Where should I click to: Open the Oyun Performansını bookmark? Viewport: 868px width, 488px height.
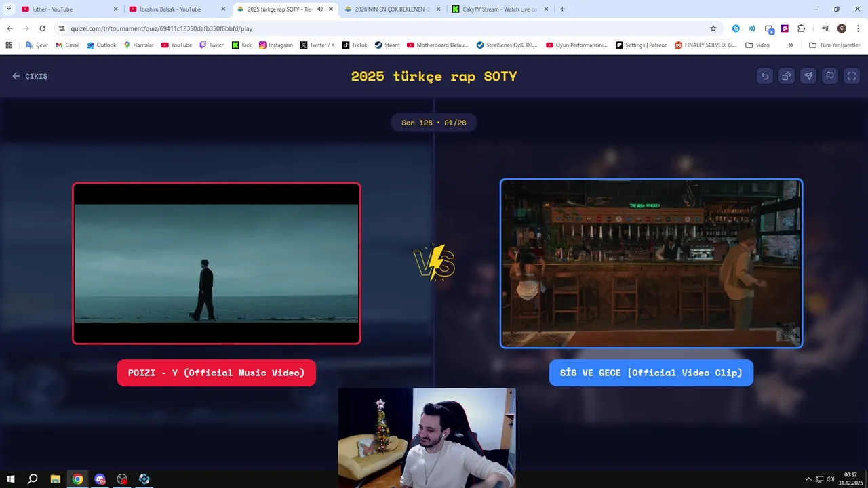pyautogui.click(x=576, y=45)
